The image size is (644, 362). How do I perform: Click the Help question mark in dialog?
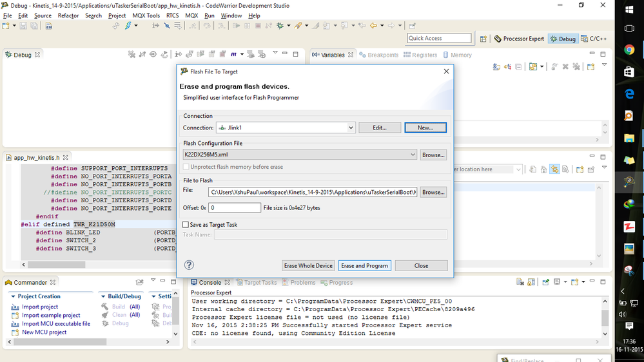pos(189,265)
